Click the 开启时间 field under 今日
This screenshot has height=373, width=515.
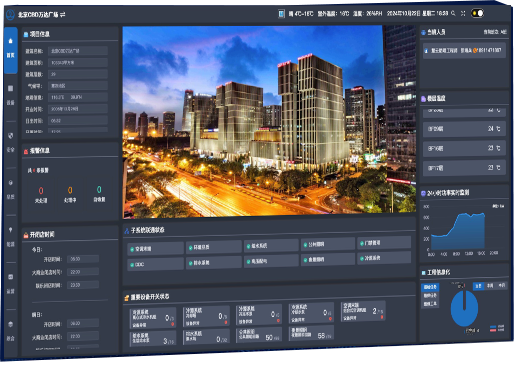[83, 259]
